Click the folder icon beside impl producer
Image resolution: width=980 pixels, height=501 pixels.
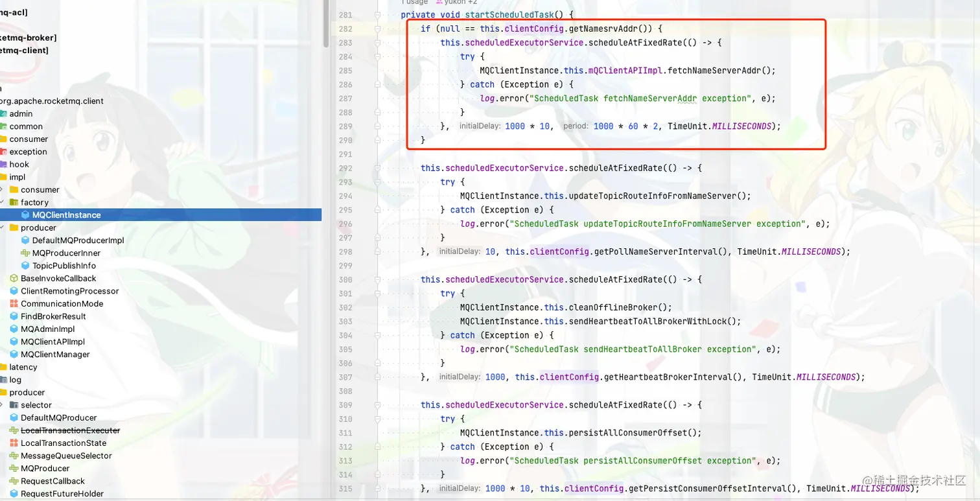coord(14,227)
